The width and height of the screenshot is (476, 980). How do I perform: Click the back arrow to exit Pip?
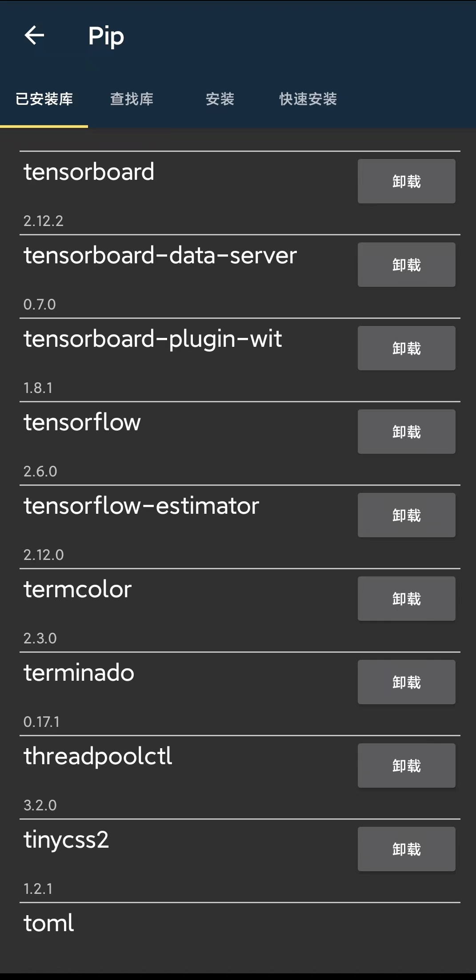pos(33,36)
